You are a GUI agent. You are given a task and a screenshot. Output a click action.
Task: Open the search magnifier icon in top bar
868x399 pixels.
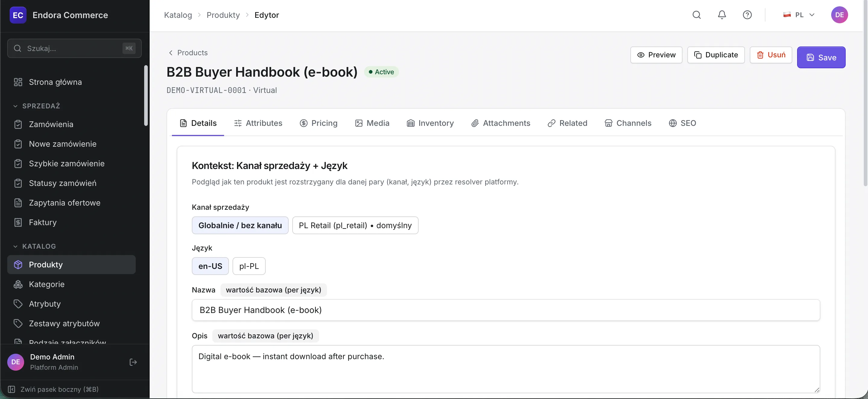696,15
